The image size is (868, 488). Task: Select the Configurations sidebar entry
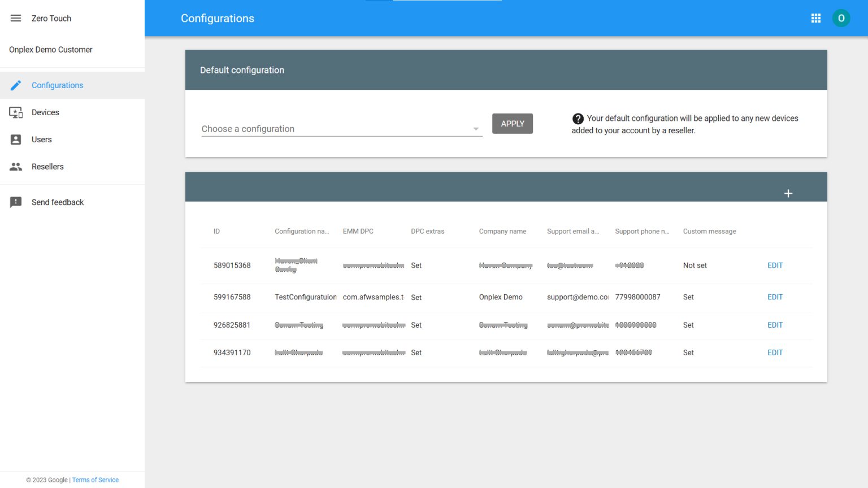57,85
